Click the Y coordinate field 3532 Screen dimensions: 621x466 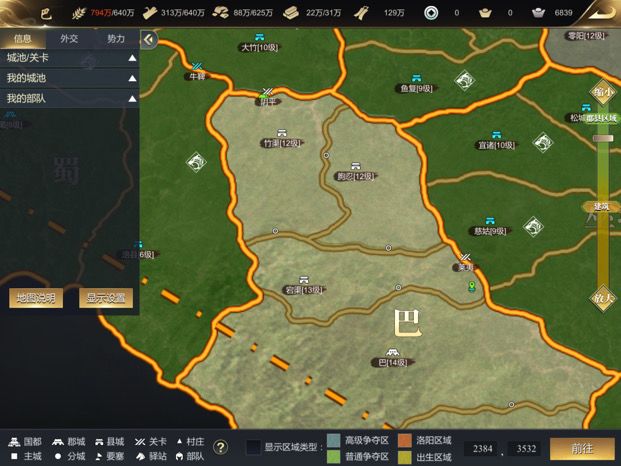coord(526,449)
